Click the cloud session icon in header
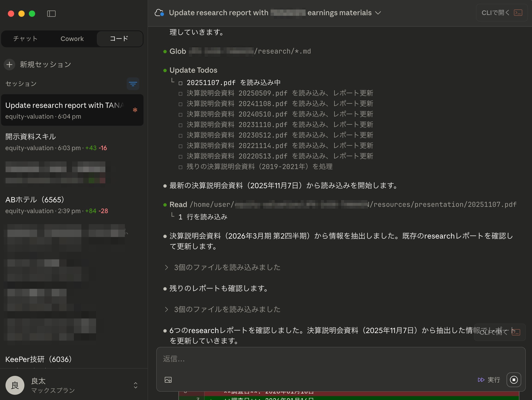 coord(159,13)
